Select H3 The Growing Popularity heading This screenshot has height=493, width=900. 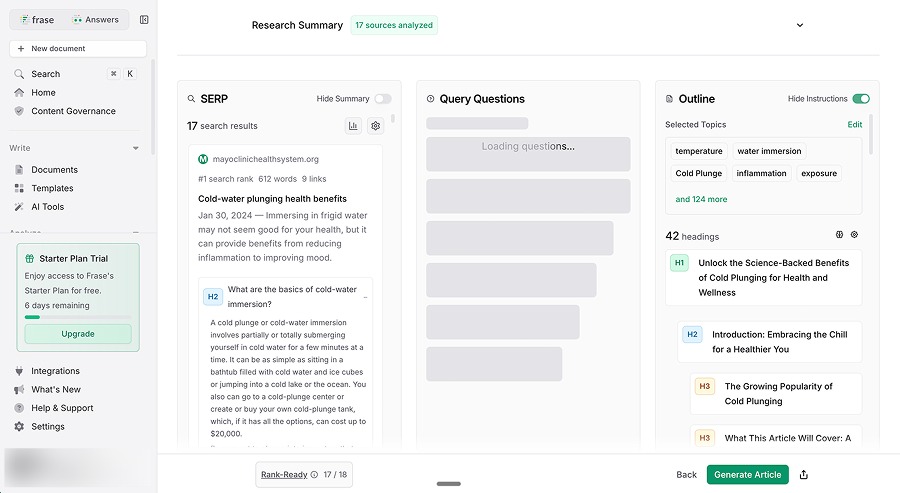776,394
